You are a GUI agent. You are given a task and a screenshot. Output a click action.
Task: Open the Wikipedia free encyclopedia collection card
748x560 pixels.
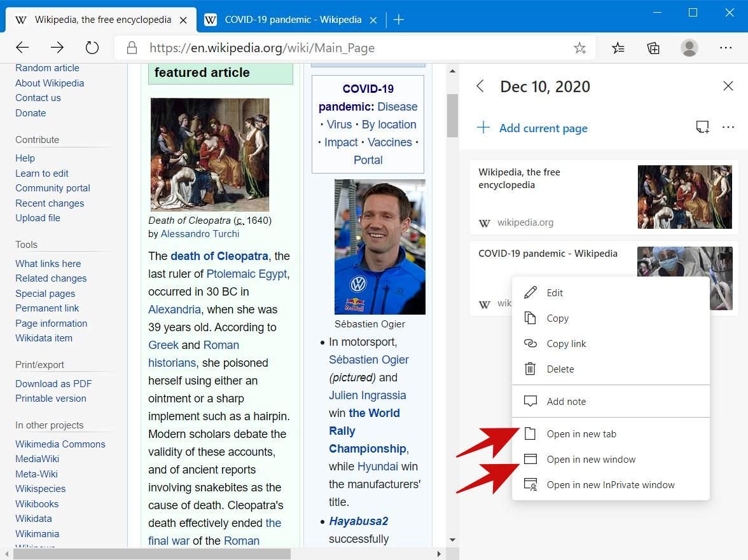604,197
